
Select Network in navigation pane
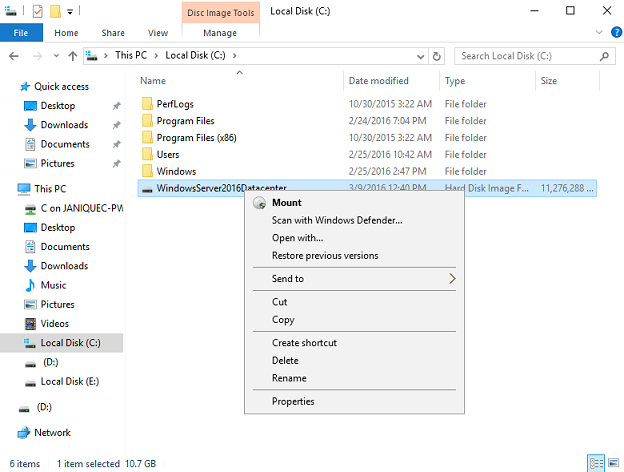click(x=52, y=433)
